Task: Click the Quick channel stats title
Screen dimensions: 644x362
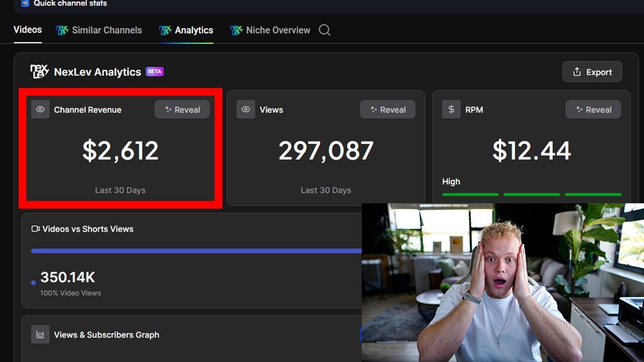Action: click(70, 4)
